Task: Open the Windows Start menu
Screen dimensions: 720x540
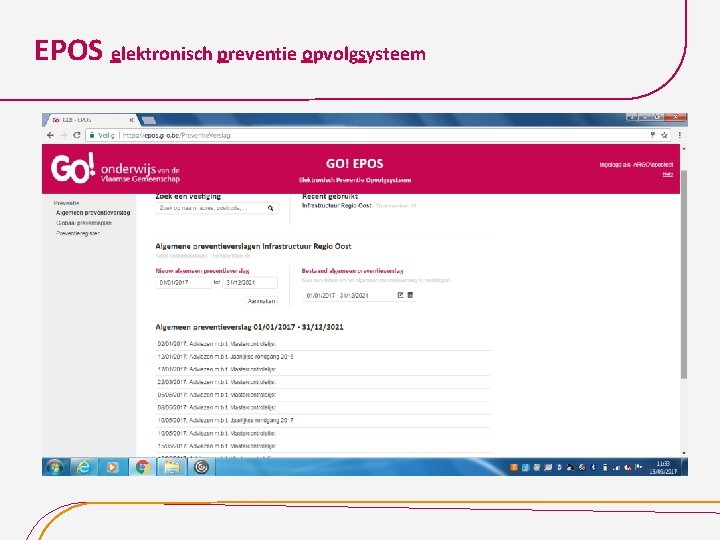Action: pos(55,467)
